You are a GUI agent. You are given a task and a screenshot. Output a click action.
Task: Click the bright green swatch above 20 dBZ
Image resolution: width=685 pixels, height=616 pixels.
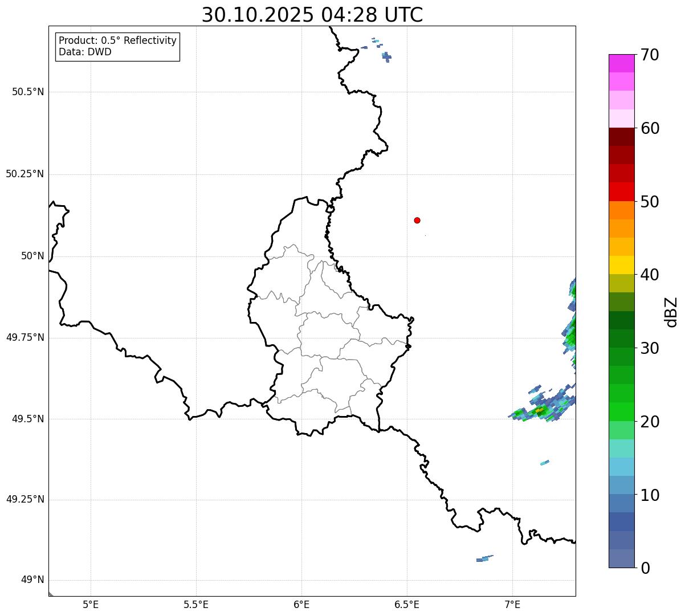click(622, 411)
